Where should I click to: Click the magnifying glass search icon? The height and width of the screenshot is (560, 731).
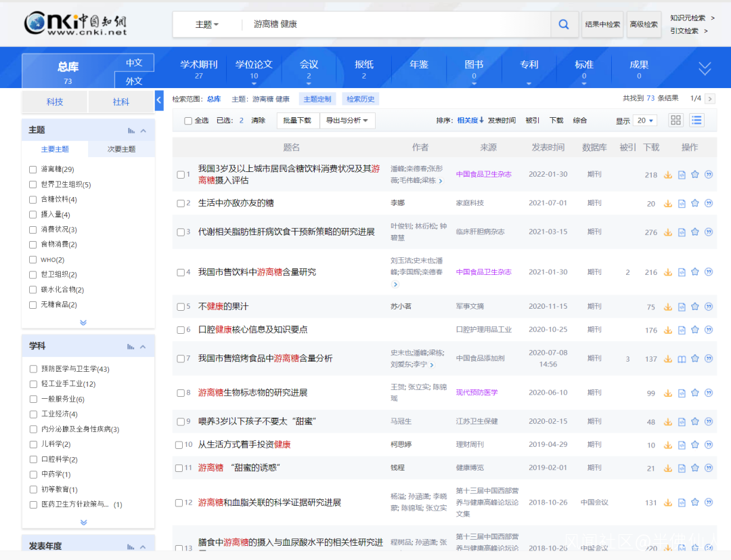(x=563, y=24)
